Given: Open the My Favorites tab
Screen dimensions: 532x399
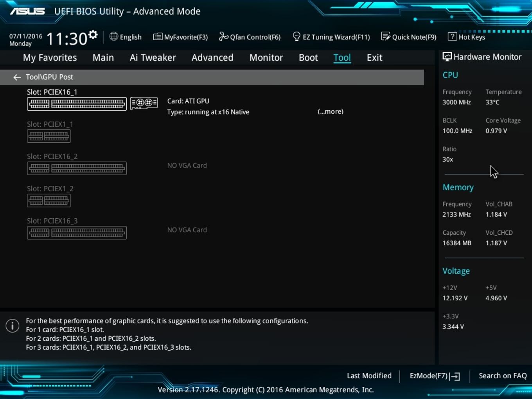Looking at the screenshot, I should coord(50,58).
